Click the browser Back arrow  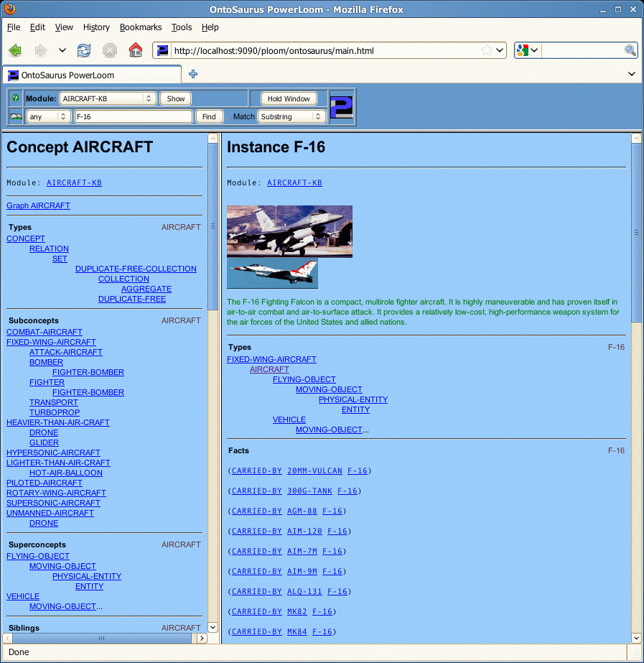(x=15, y=51)
